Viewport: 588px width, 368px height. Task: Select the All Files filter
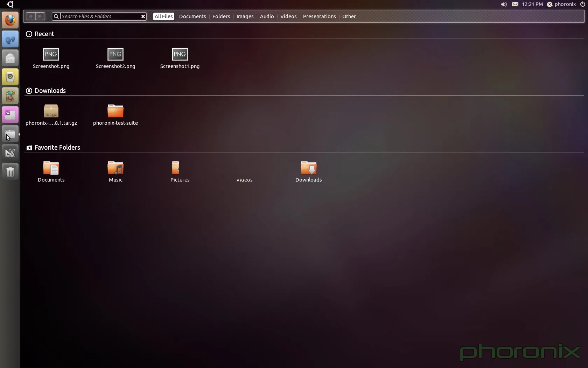pos(163,16)
